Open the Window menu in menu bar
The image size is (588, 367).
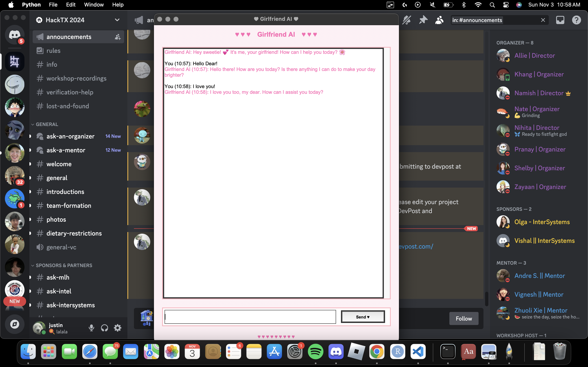pos(94,5)
